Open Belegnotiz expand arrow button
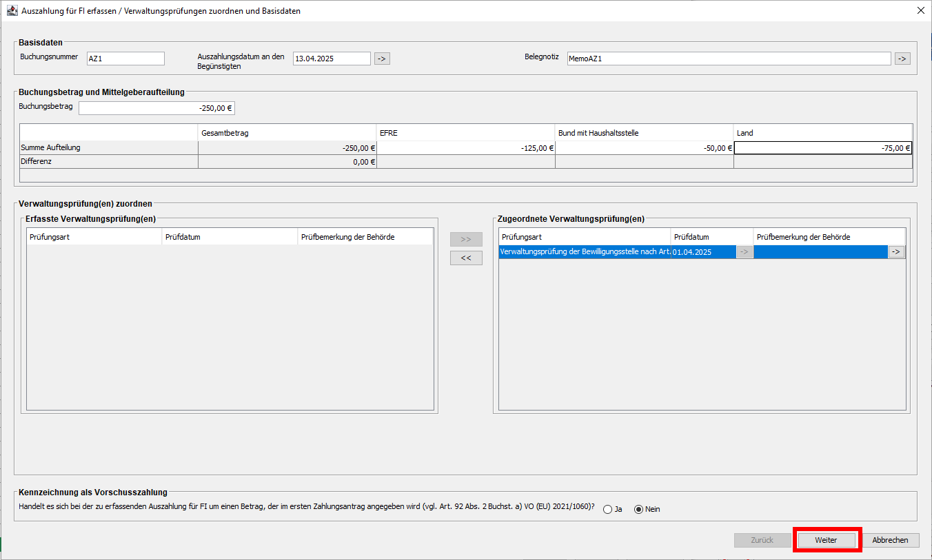The image size is (932, 560). click(902, 59)
